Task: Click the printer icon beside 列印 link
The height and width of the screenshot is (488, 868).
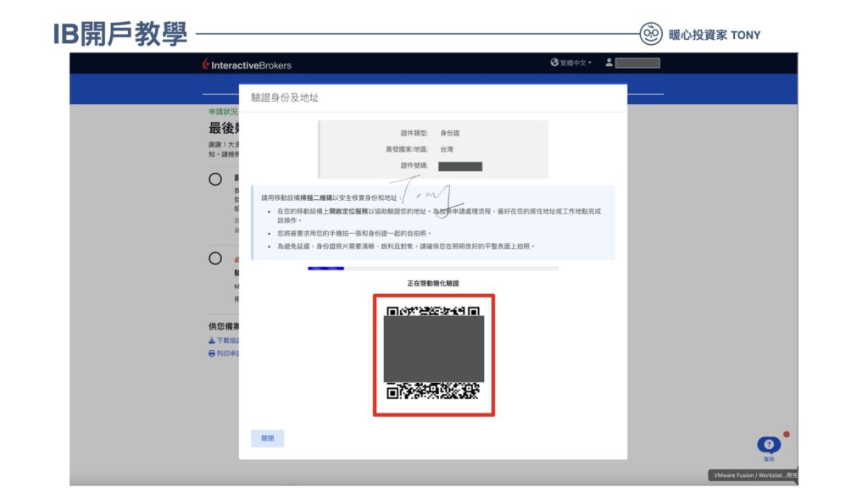Action: [x=211, y=353]
